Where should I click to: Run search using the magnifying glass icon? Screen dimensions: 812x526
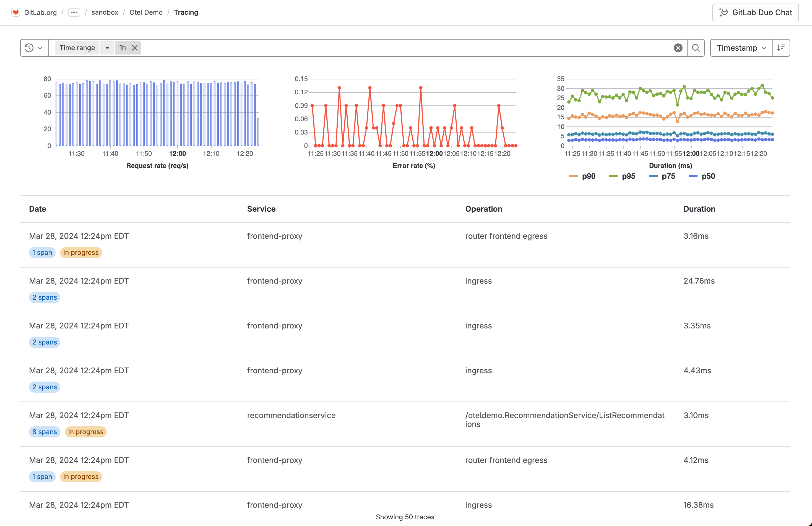[x=696, y=48]
